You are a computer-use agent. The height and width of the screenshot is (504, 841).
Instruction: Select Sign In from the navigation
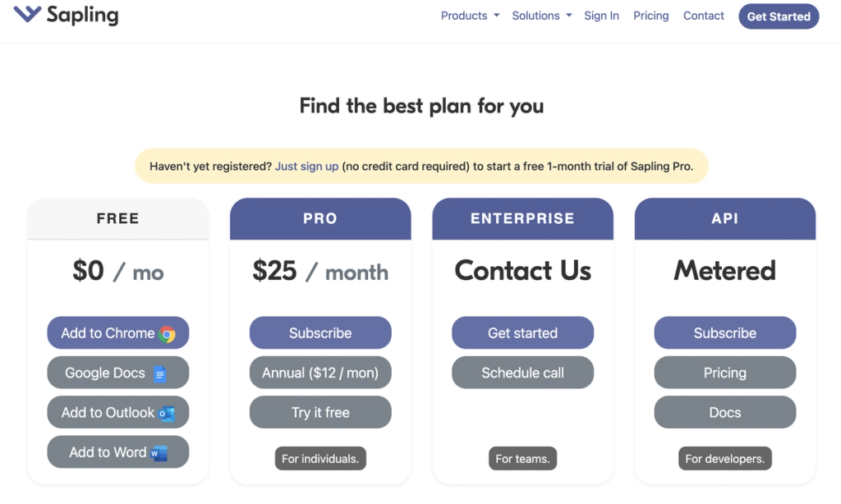[601, 16]
